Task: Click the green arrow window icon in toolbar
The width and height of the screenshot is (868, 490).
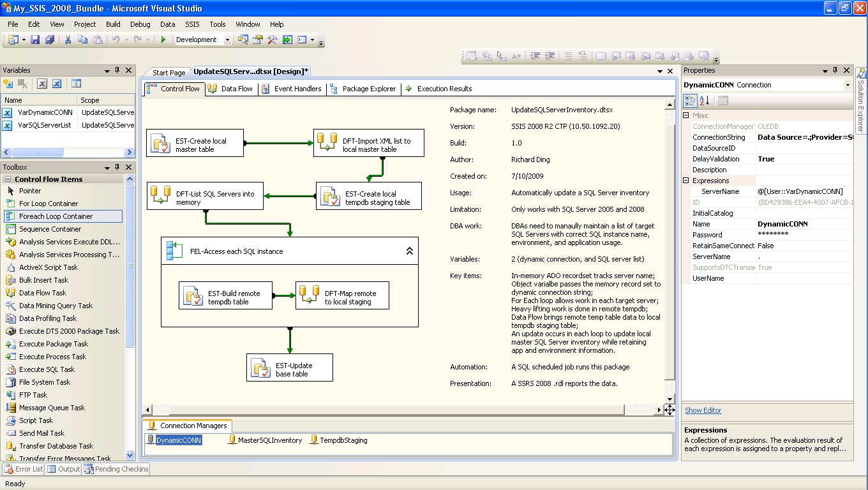Action: click(287, 40)
